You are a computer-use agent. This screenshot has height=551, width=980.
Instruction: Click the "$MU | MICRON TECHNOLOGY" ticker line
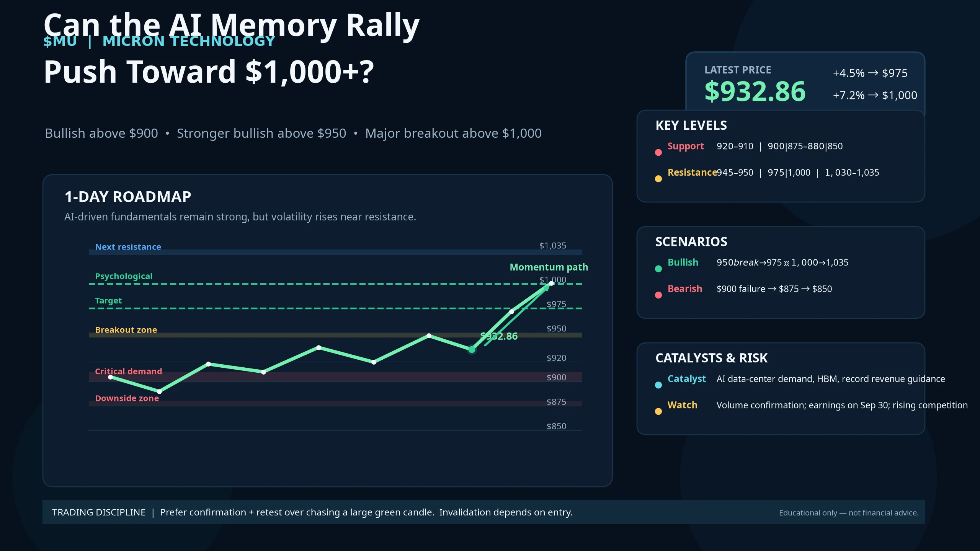[159, 41]
